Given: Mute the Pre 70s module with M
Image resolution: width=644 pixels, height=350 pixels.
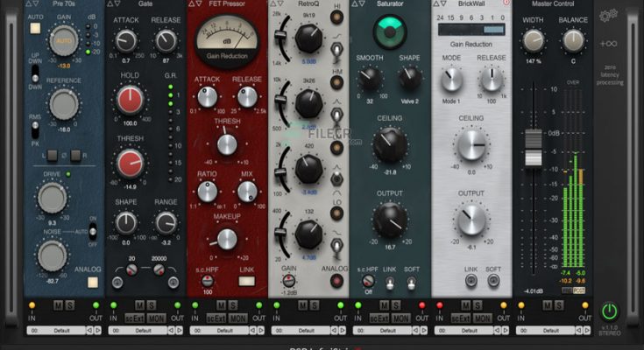Looking at the screenshot, I should coord(58,304).
